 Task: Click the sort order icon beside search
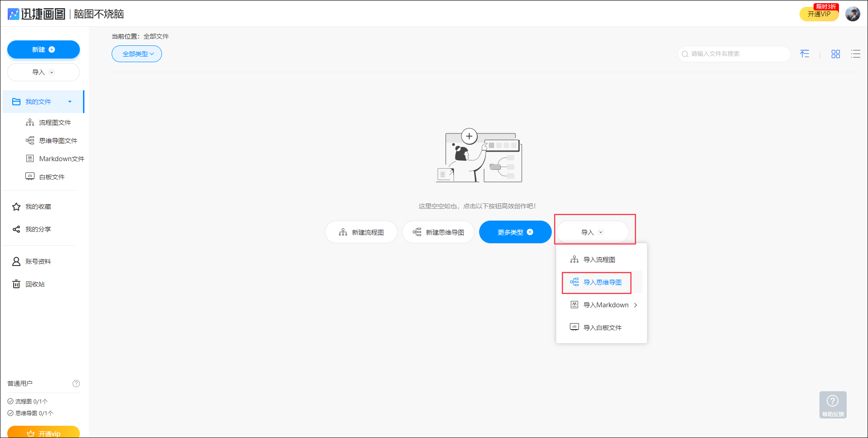[x=804, y=54]
